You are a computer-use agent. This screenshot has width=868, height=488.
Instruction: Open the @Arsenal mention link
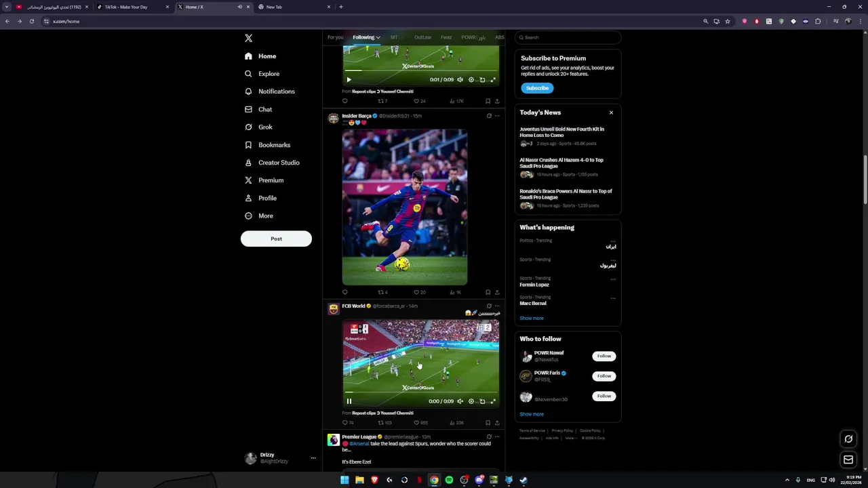[x=359, y=444]
